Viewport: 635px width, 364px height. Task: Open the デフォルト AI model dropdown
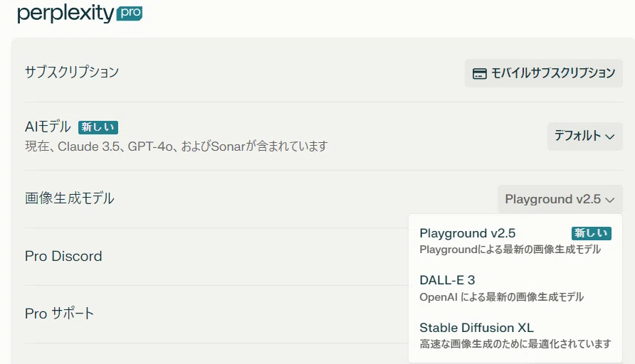click(x=584, y=136)
